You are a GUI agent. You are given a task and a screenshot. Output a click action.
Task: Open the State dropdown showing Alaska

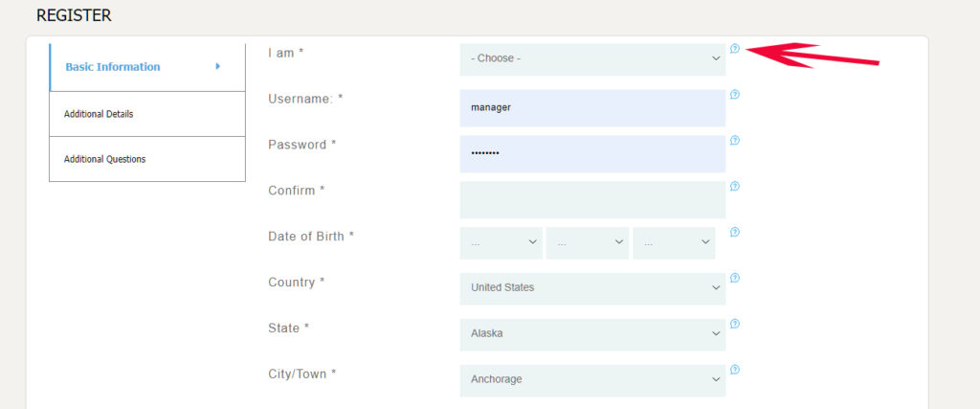[592, 334]
